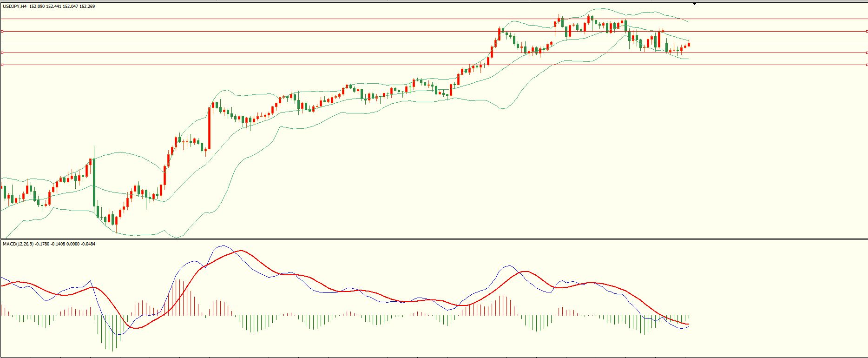Select the lowest red horizontal line
This screenshot has height=358, width=868.
[x=434, y=65]
